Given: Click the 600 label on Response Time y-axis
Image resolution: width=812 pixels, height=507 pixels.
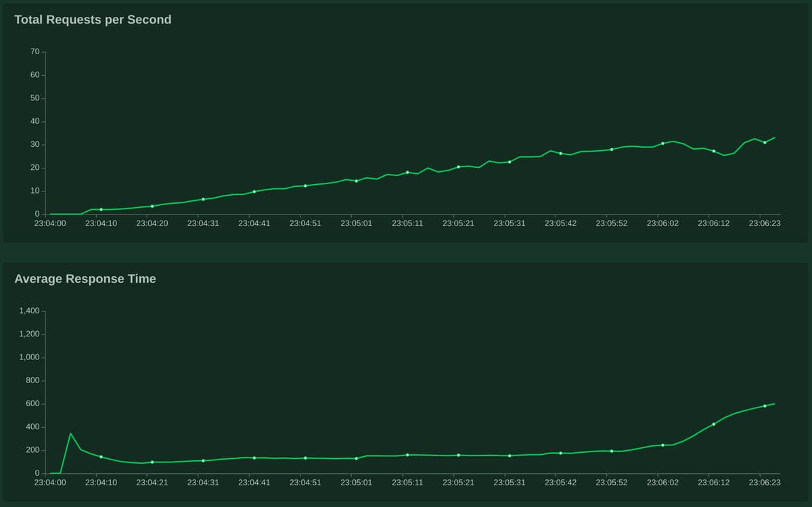Looking at the screenshot, I should (x=32, y=404).
